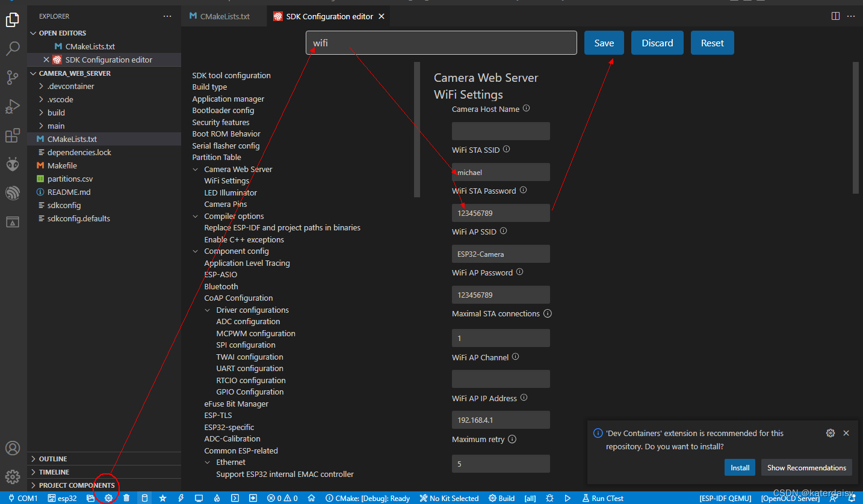Expand the OUTLINE section
The width and height of the screenshot is (863, 504).
point(104,459)
